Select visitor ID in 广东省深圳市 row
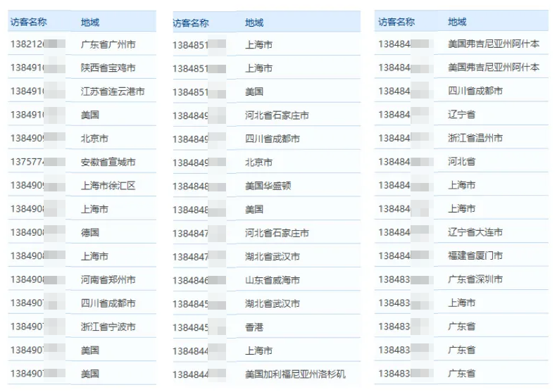This screenshot has height=392, width=557. pyautogui.click(x=406, y=279)
